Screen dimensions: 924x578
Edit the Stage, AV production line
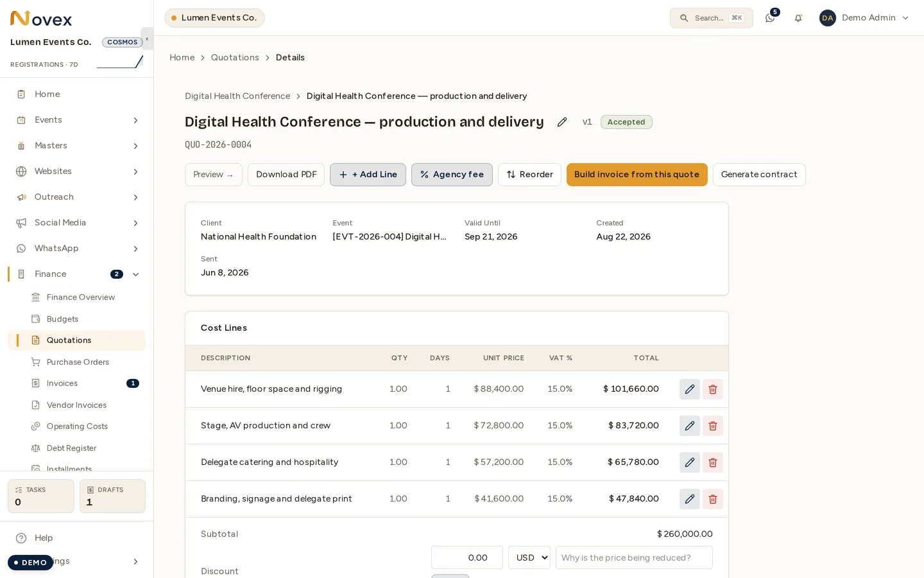point(690,426)
